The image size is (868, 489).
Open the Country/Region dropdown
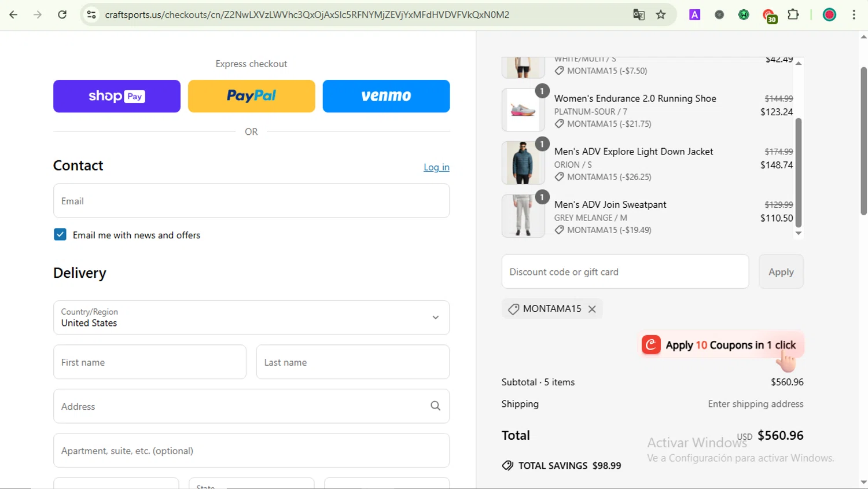point(251,318)
